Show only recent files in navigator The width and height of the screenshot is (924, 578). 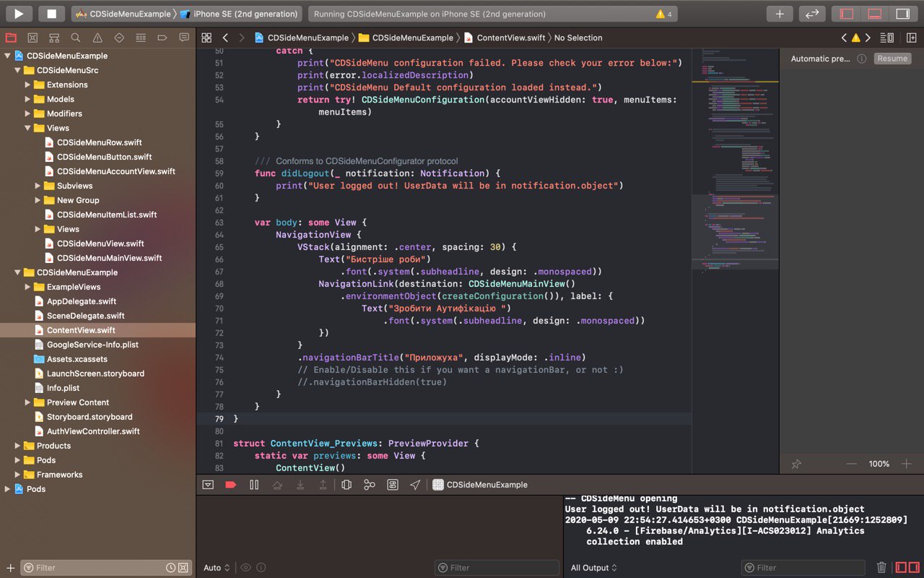pos(171,568)
